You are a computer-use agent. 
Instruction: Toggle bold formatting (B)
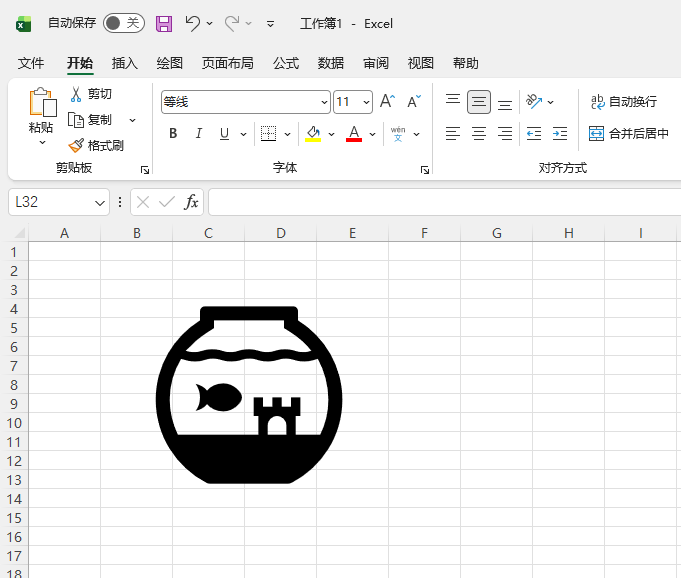pyautogui.click(x=173, y=134)
